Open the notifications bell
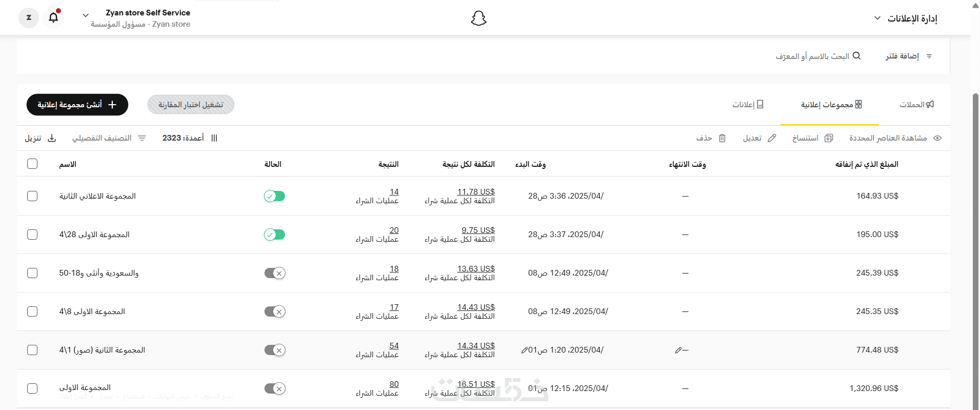The height and width of the screenshot is (410, 980). point(53,18)
